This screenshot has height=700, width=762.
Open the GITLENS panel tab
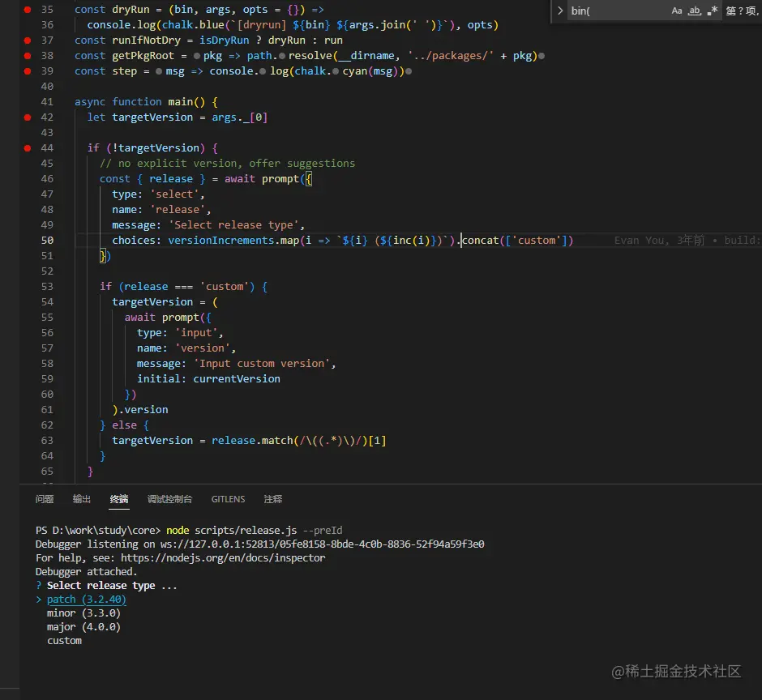(x=228, y=499)
